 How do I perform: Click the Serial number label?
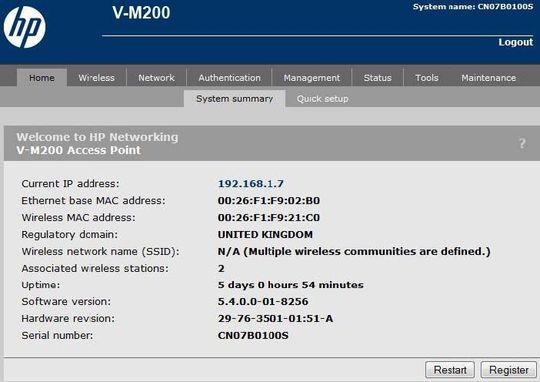57,335
